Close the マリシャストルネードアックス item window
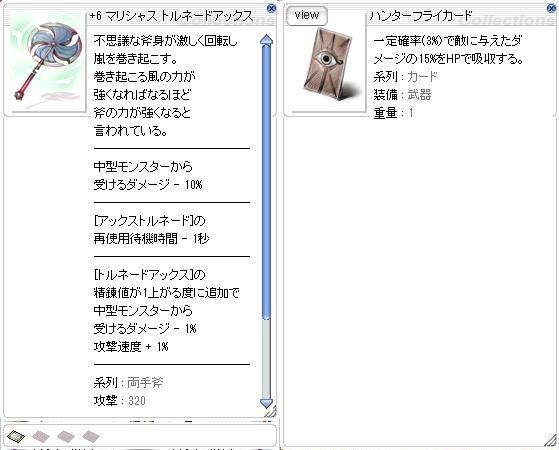559x450 pixels. 271,8
